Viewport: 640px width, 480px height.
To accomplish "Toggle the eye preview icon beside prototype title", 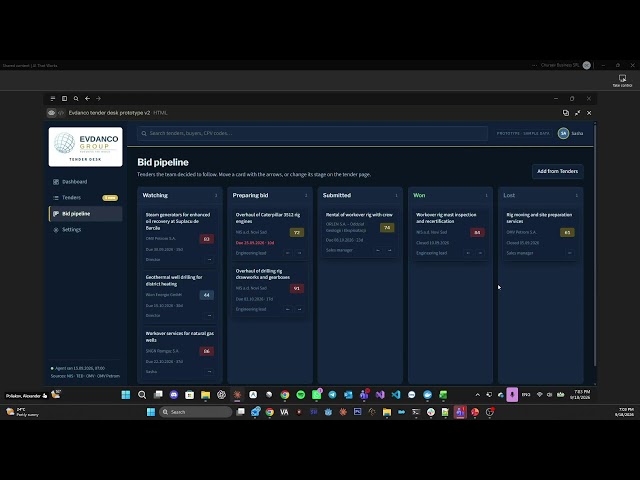I will pyautogui.click(x=51, y=113).
